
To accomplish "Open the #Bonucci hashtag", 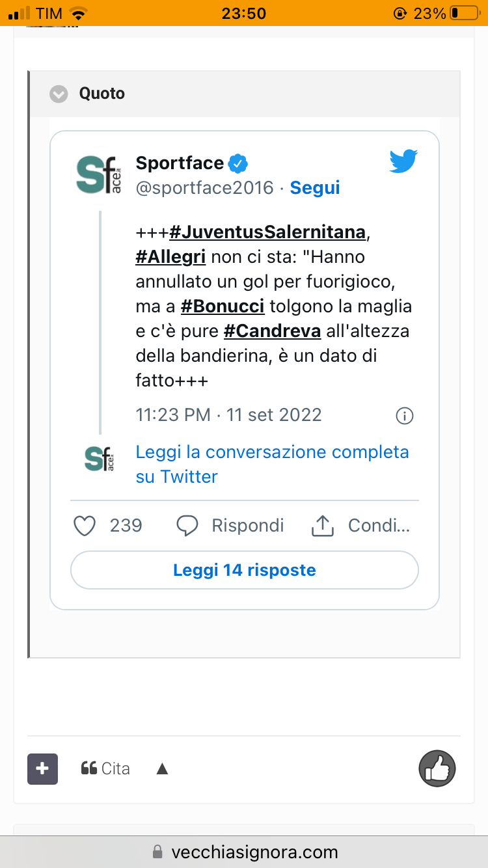I will [223, 306].
